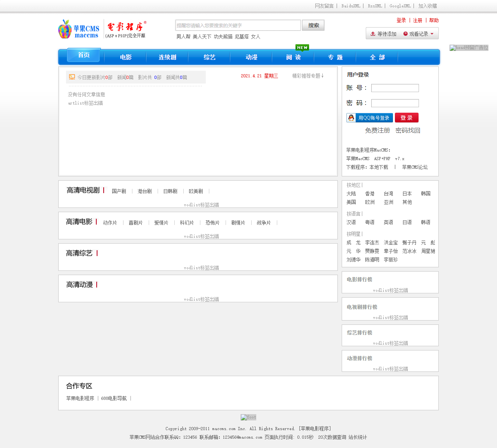The height and width of the screenshot is (448, 497).
Task: Click the date text 2021.4.21 星期三
Action: click(259, 76)
